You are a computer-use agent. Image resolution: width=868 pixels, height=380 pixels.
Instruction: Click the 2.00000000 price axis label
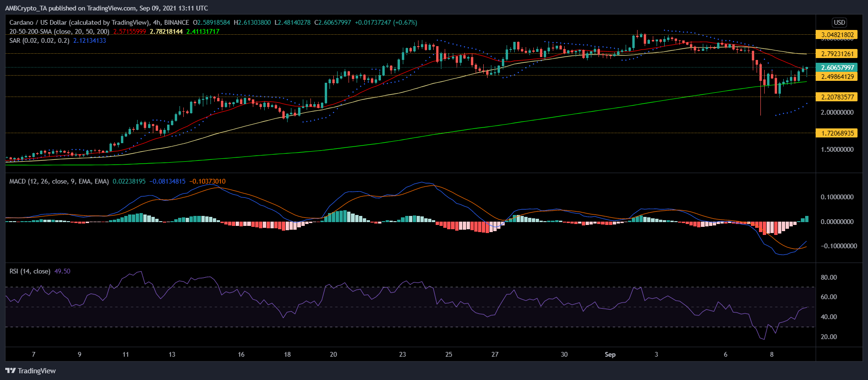(x=837, y=113)
